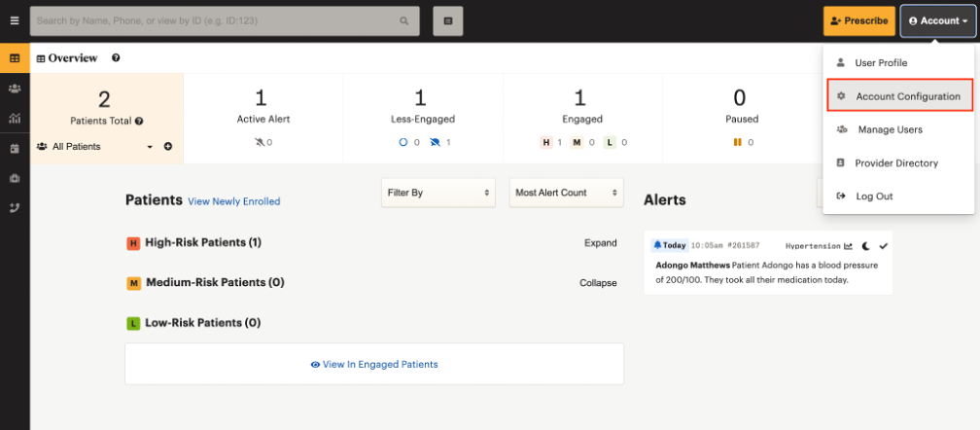Add a patient group with plus icon

[167, 146]
